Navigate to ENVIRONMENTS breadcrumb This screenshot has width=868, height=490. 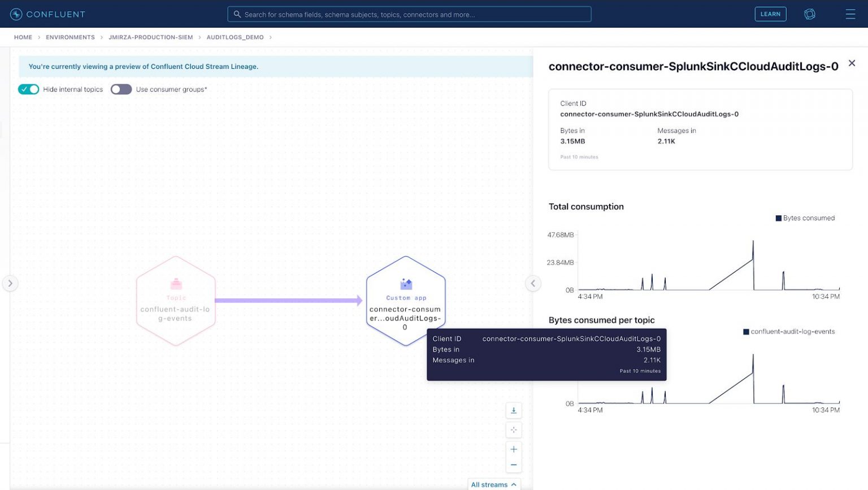coord(70,37)
